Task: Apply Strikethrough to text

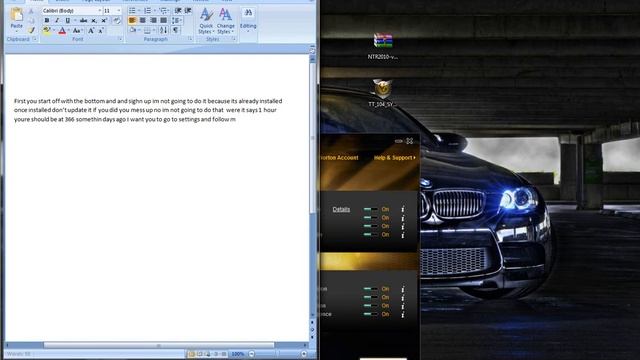Action: click(83, 20)
